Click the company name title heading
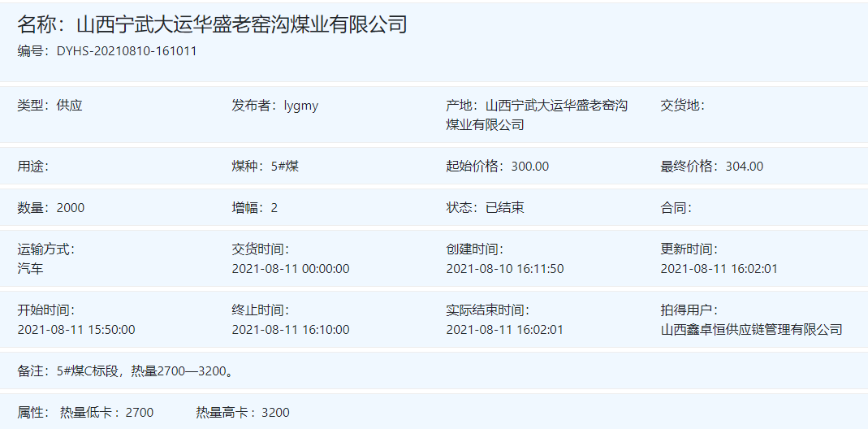The image size is (868, 429). [213, 24]
